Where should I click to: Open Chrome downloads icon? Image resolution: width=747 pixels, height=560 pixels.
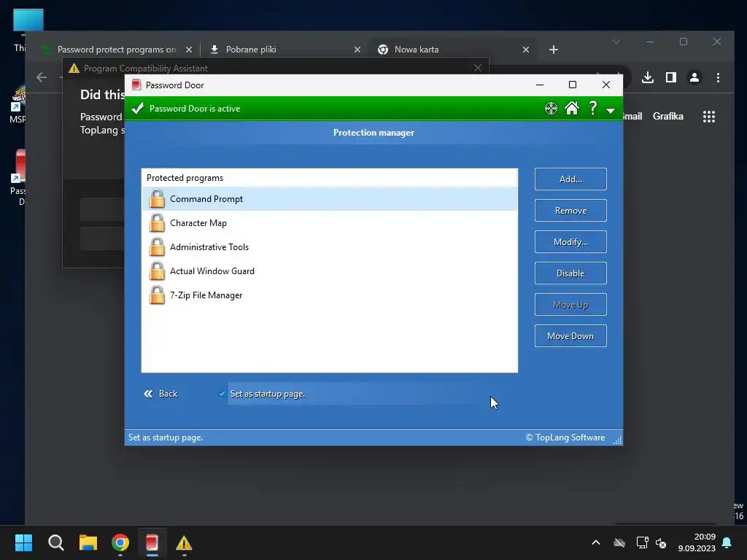pyautogui.click(x=648, y=77)
